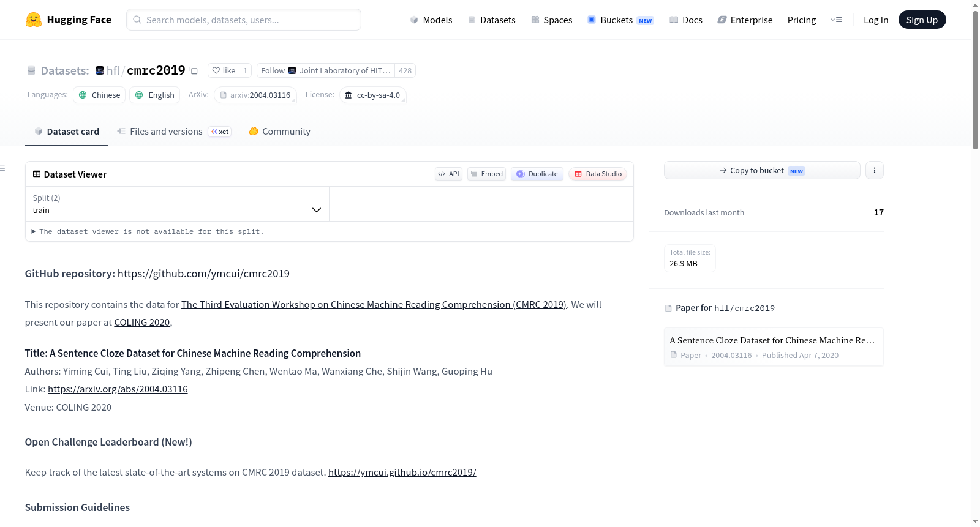Open the API button in Dataset Viewer
Image resolution: width=980 pixels, height=527 pixels.
tap(448, 174)
